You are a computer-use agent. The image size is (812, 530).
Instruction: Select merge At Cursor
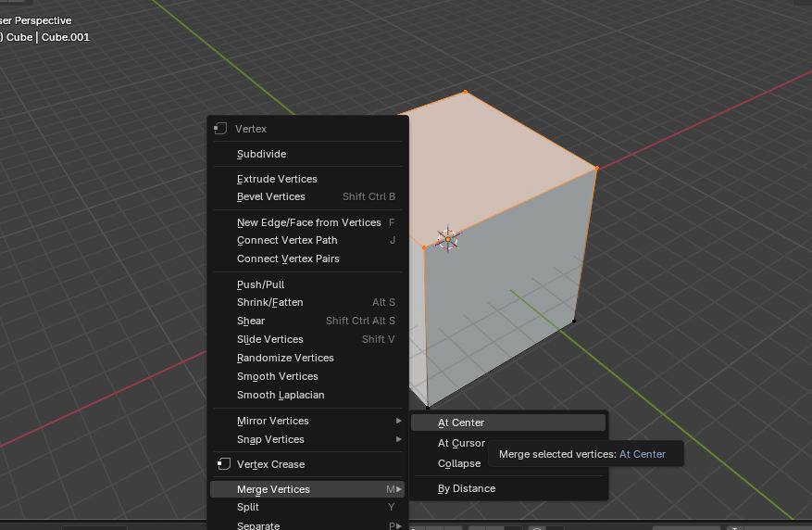(461, 443)
